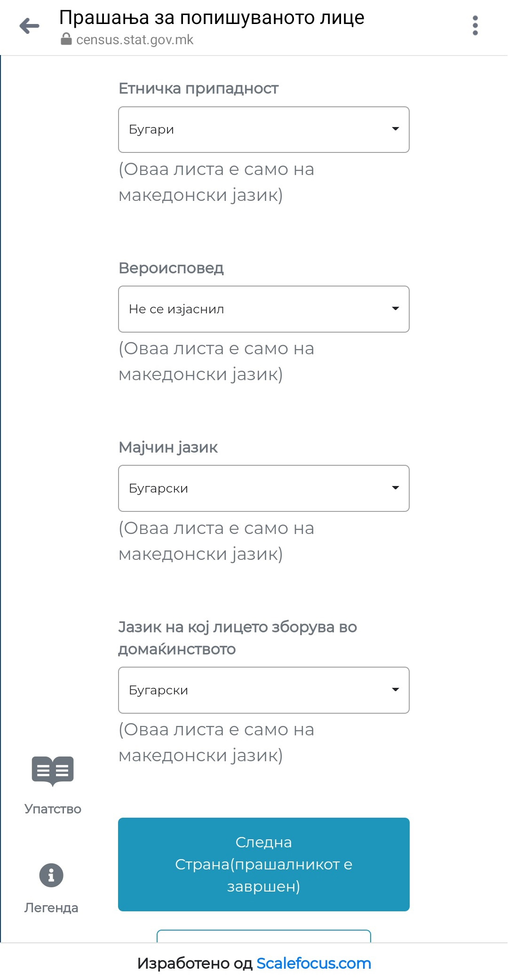Click the Легенда info circle icon
The image size is (508, 980).
[51, 875]
